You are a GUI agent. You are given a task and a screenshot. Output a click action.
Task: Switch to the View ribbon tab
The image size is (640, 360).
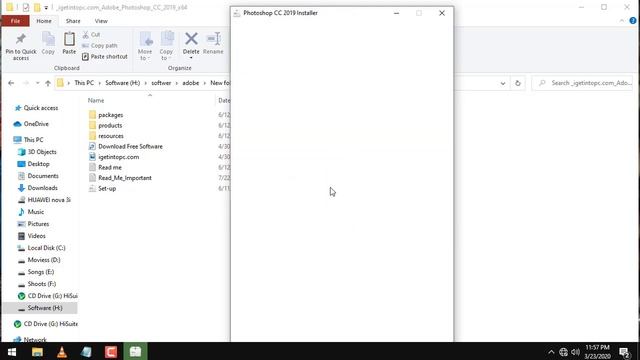click(x=101, y=21)
